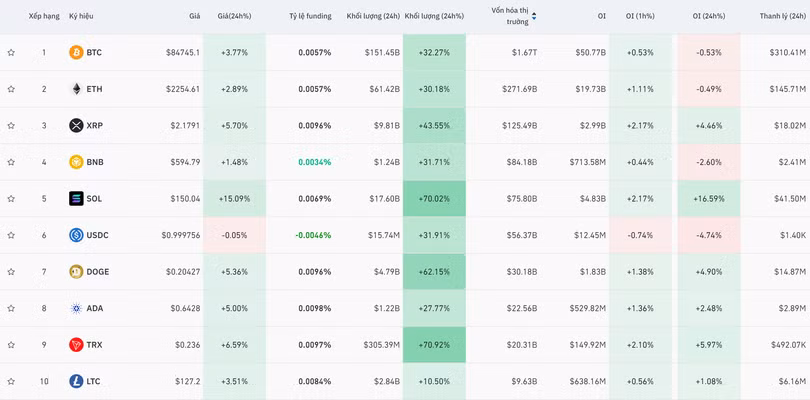Click the Tron TRX coin icon

click(x=76, y=344)
